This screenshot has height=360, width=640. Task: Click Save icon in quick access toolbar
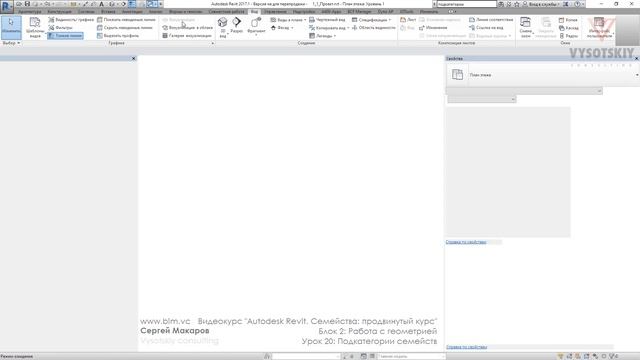27,4
